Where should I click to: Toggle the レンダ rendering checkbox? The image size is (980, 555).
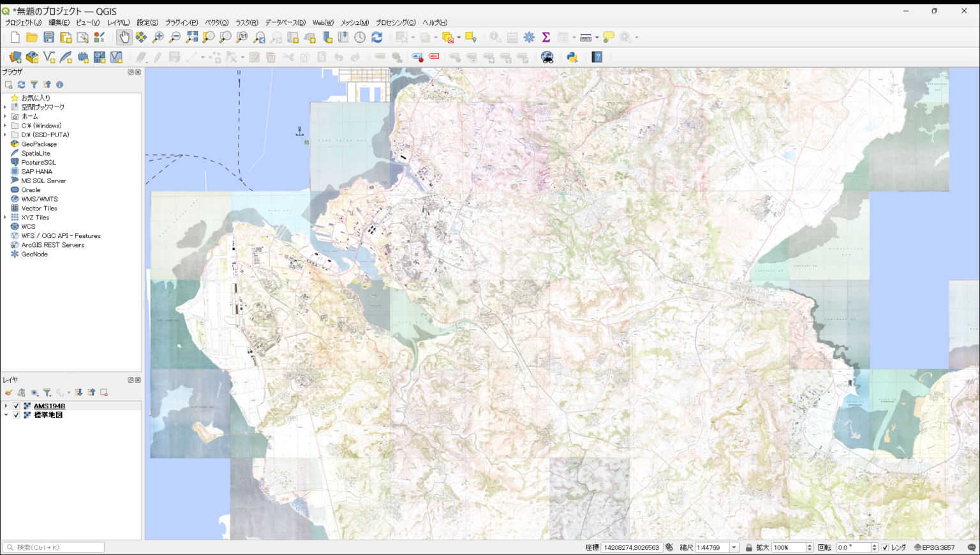click(x=885, y=547)
